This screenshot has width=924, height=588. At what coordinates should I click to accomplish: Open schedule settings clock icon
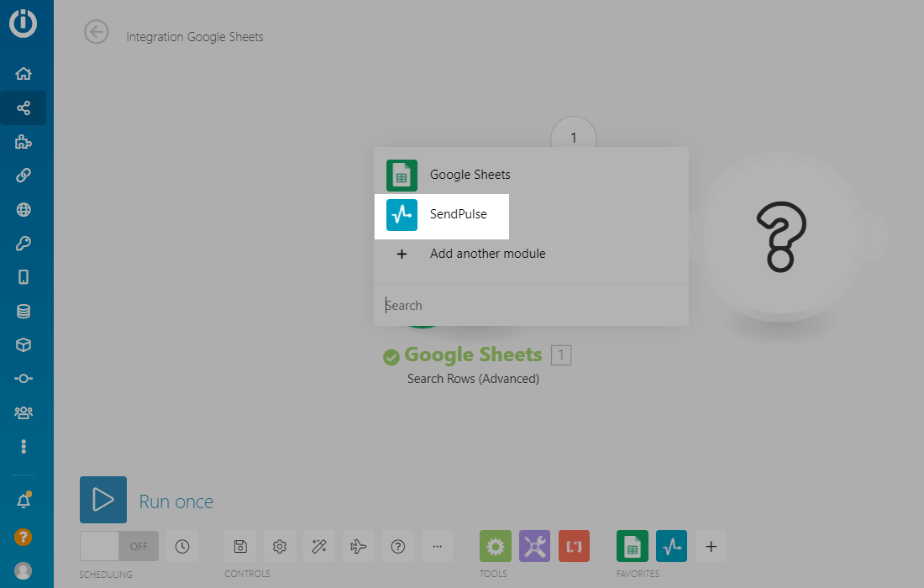(x=182, y=546)
